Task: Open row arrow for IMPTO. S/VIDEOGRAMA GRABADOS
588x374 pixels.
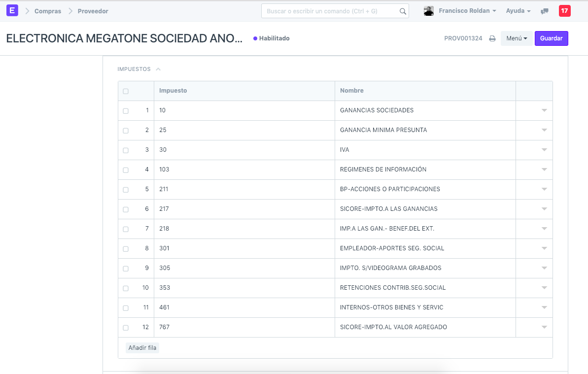Action: coord(544,268)
